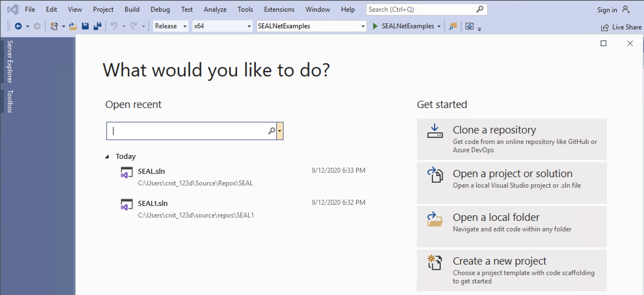This screenshot has height=295, width=644.
Task: Open the File menu
Action: pos(29,9)
